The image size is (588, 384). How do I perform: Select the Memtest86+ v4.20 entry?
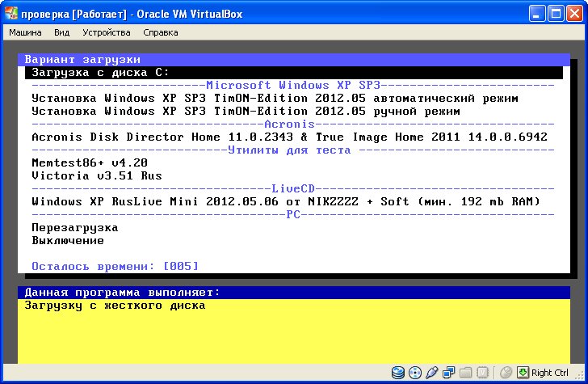tap(90, 162)
